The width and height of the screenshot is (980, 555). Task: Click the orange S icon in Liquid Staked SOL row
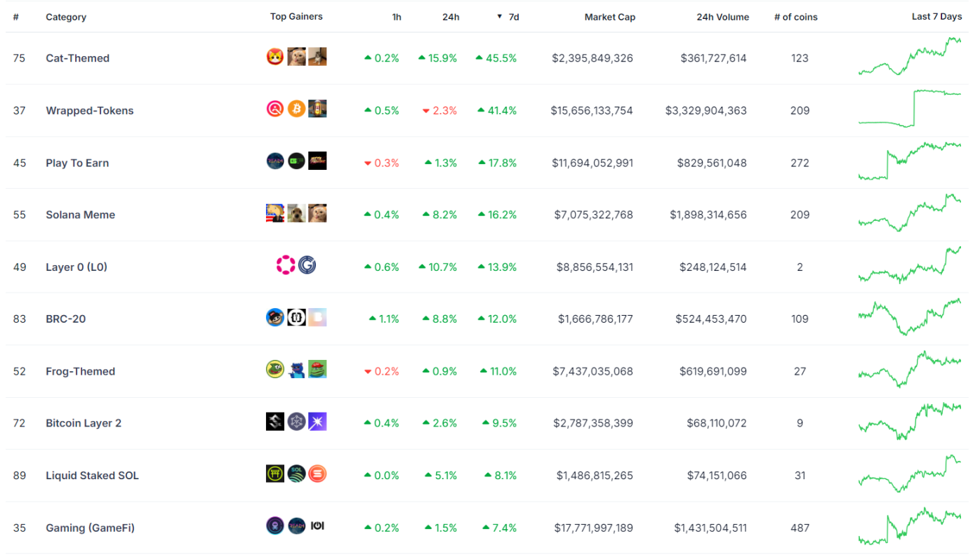click(317, 474)
